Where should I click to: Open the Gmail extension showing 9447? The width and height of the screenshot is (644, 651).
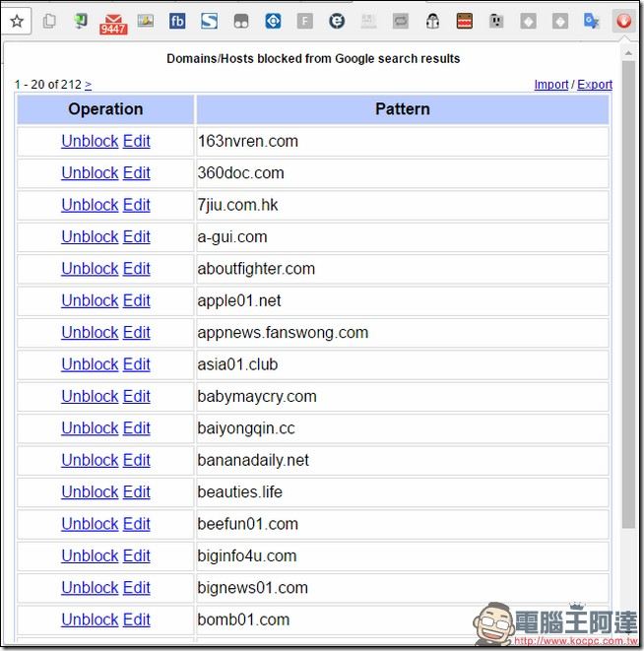click(113, 22)
